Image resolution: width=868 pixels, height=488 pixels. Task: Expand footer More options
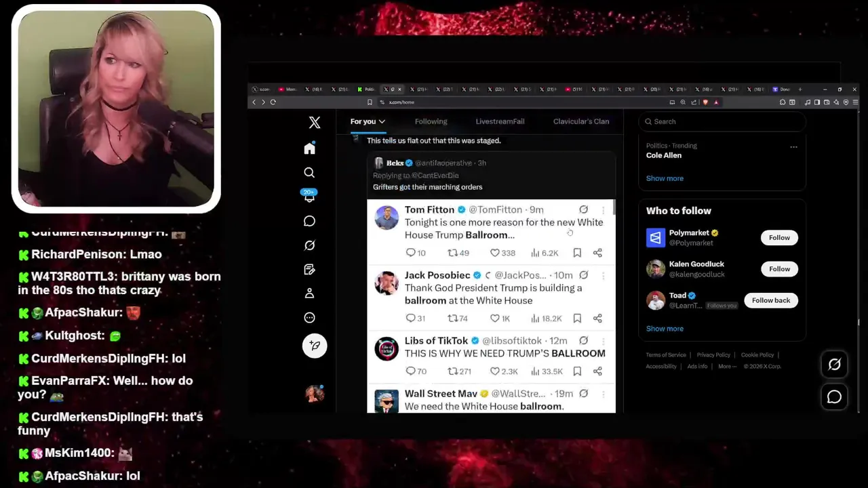(728, 367)
